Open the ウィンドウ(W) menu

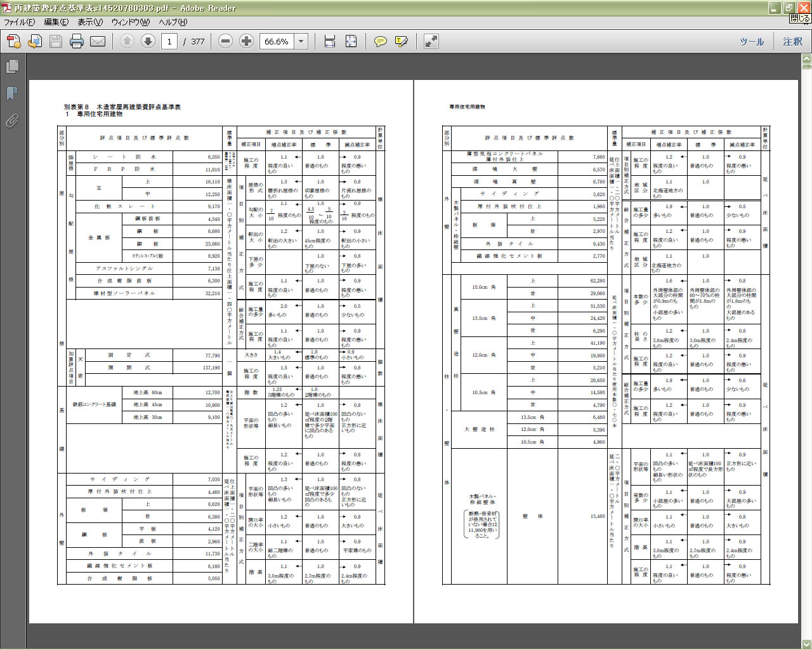pyautogui.click(x=131, y=22)
